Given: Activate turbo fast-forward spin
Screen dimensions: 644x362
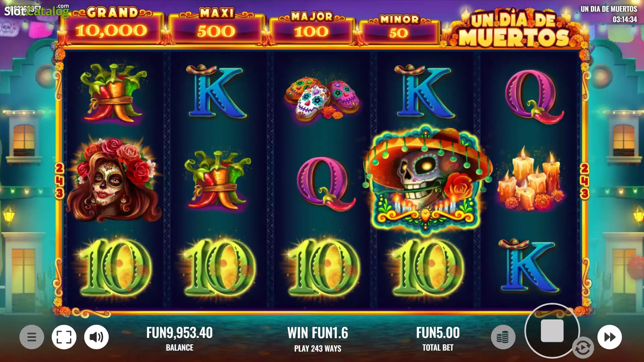Looking at the screenshot, I should (609, 337).
